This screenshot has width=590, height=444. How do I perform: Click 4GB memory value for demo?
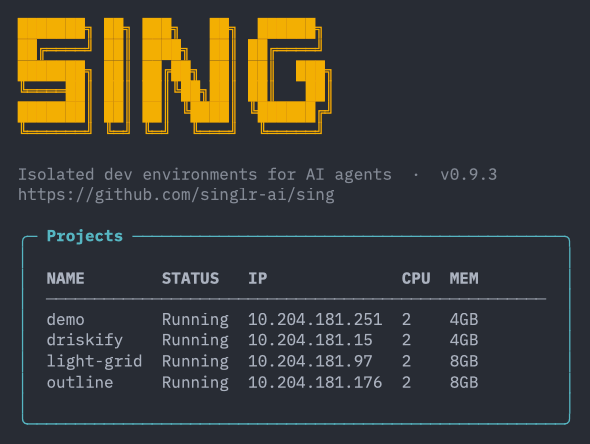[464, 320]
